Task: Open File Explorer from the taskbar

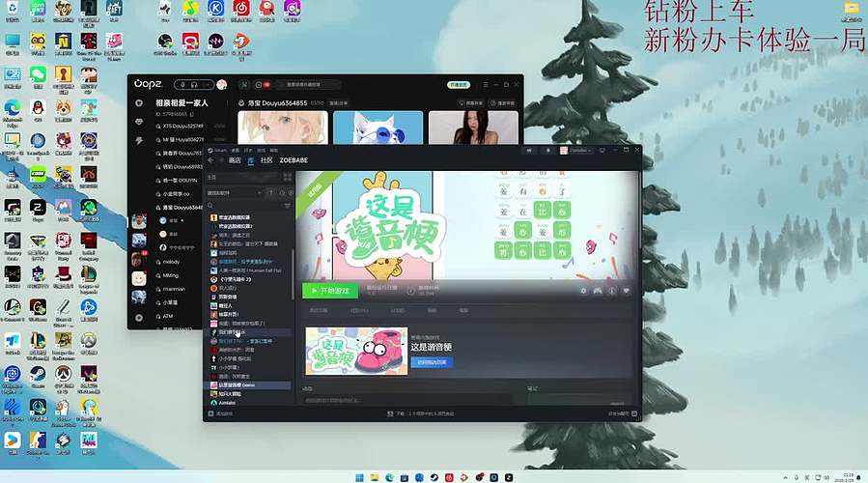Action: [x=375, y=477]
